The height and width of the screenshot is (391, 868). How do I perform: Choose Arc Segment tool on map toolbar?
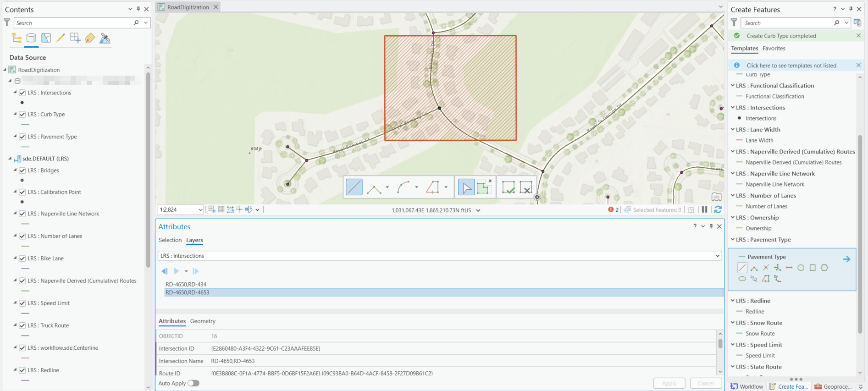coord(404,187)
